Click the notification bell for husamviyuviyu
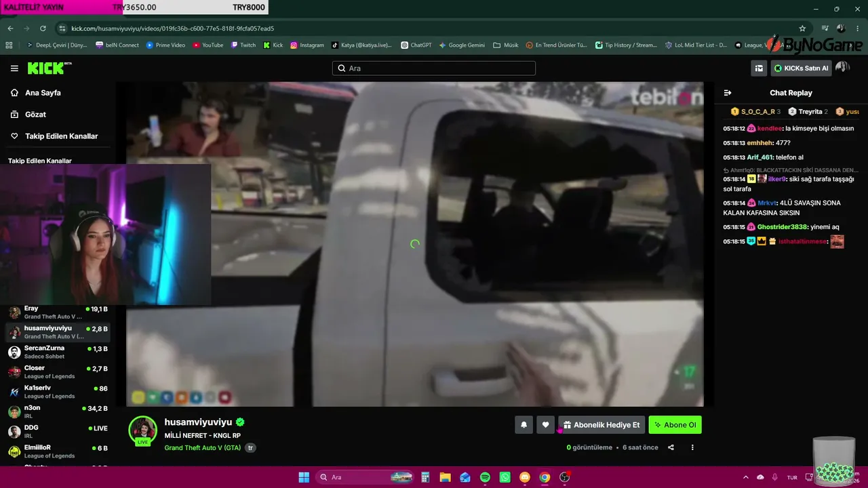The height and width of the screenshot is (488, 868). pyautogui.click(x=524, y=425)
